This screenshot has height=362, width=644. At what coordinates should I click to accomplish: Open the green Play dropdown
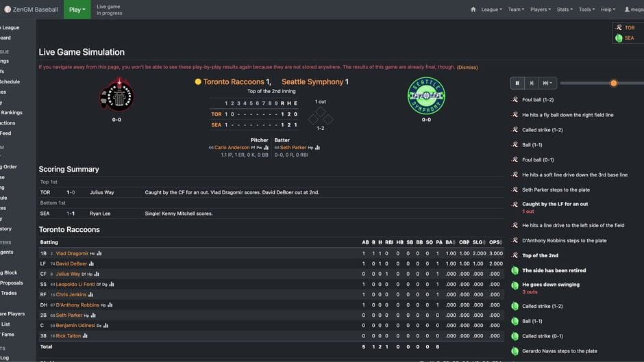(77, 10)
